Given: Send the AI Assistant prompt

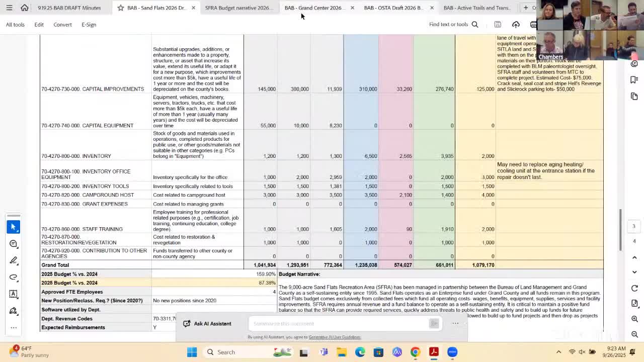Looking at the screenshot, I should 434,323.
